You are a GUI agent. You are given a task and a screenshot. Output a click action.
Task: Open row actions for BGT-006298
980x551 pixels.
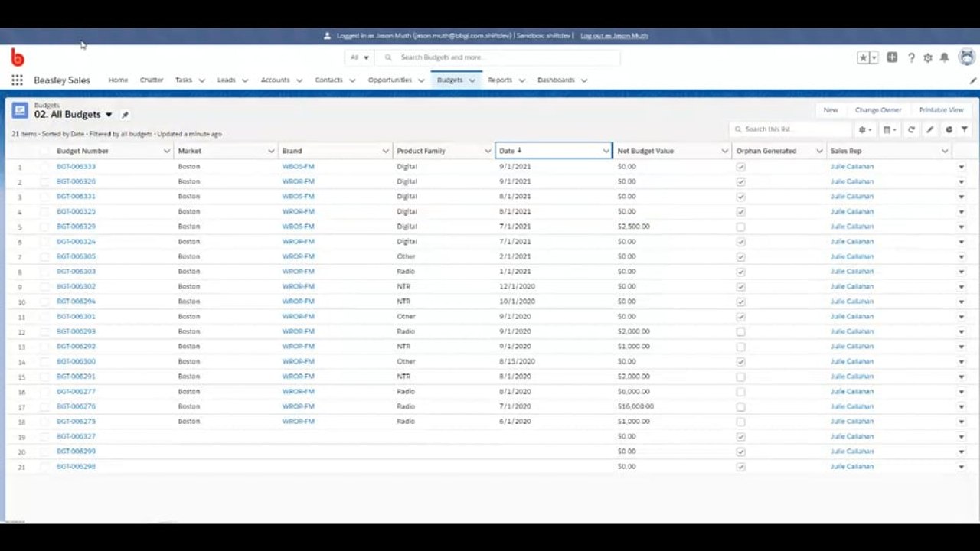click(962, 466)
